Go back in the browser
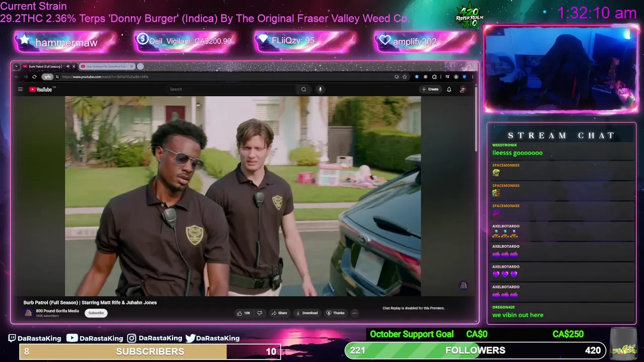This screenshot has width=644, height=362. pos(17,77)
